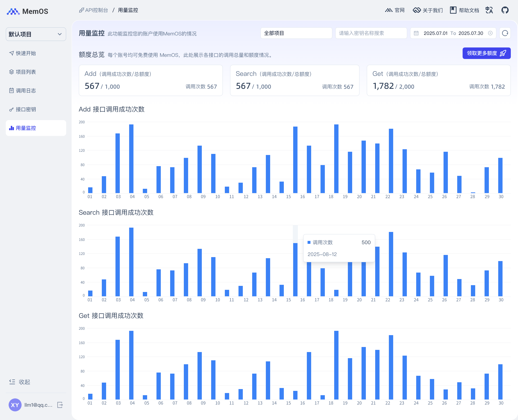Click the 领取更多额度 button
The image size is (518, 420).
tap(486, 53)
